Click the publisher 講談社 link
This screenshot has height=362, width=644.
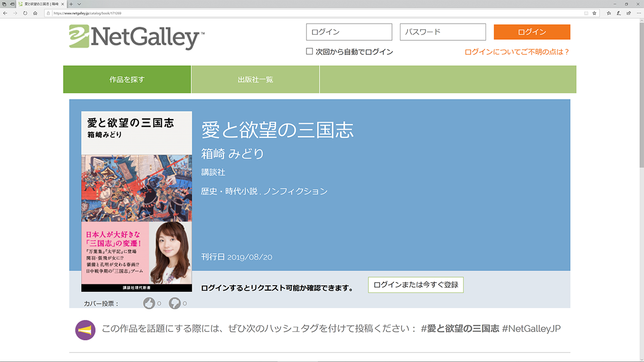pos(213,172)
